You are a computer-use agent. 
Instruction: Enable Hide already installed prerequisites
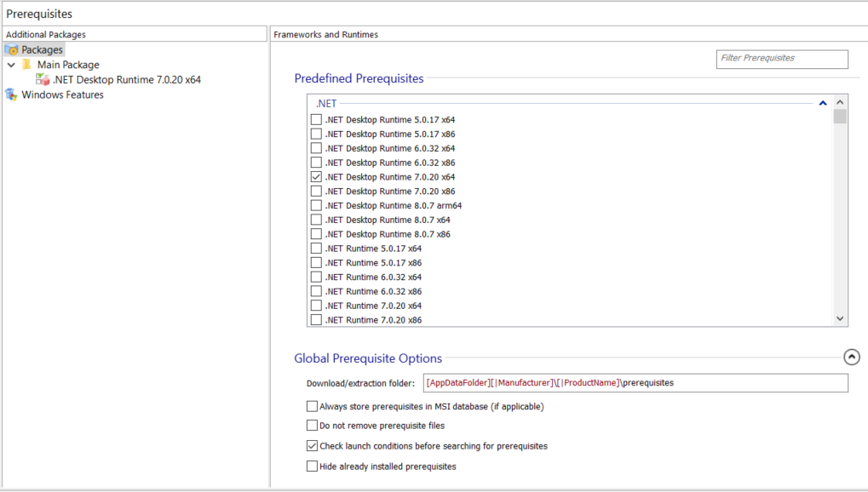tap(312, 466)
